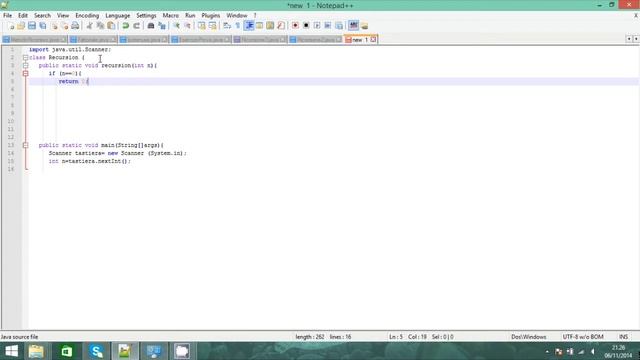Collapse the class Recursion fold marker
Viewport: 640px width, 360px height.
click(25, 58)
